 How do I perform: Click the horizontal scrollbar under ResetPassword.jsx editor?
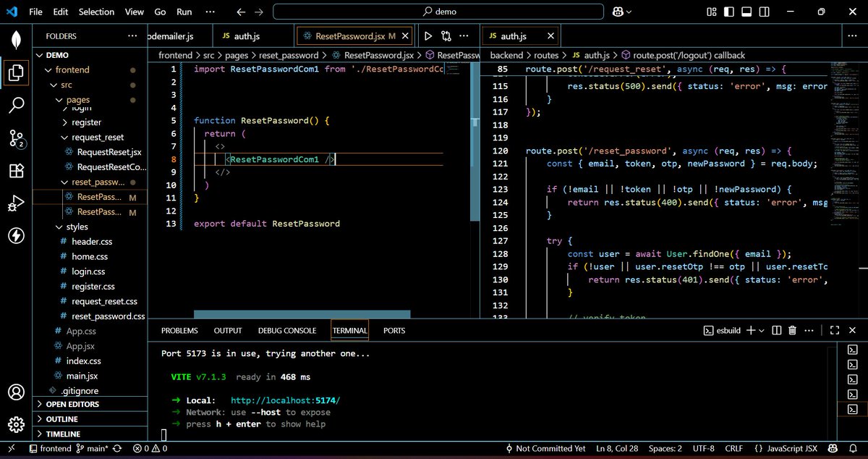302,314
